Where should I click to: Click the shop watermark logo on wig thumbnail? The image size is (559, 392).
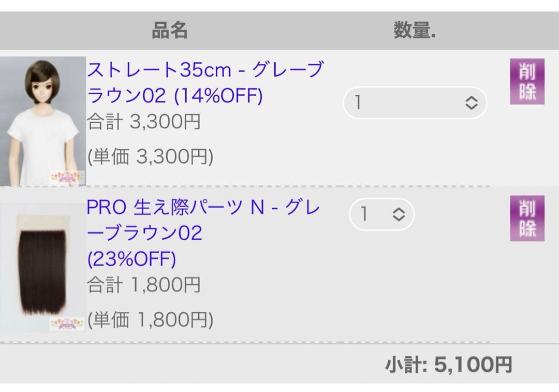tap(67, 177)
